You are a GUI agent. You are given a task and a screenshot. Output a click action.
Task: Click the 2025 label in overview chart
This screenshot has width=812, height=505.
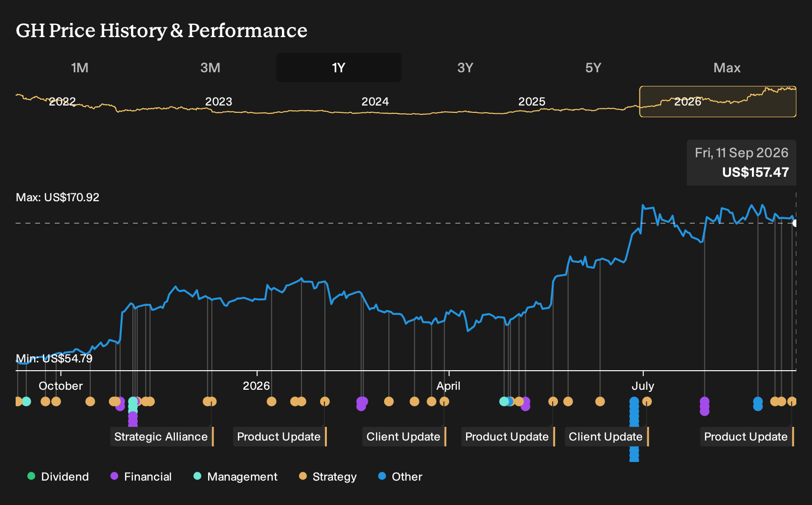coord(532,102)
